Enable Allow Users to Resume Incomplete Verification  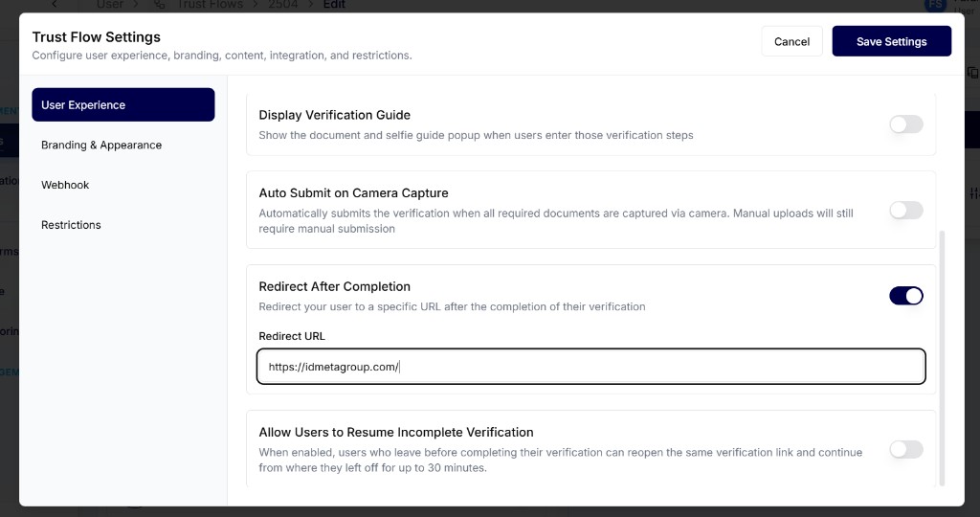905,449
